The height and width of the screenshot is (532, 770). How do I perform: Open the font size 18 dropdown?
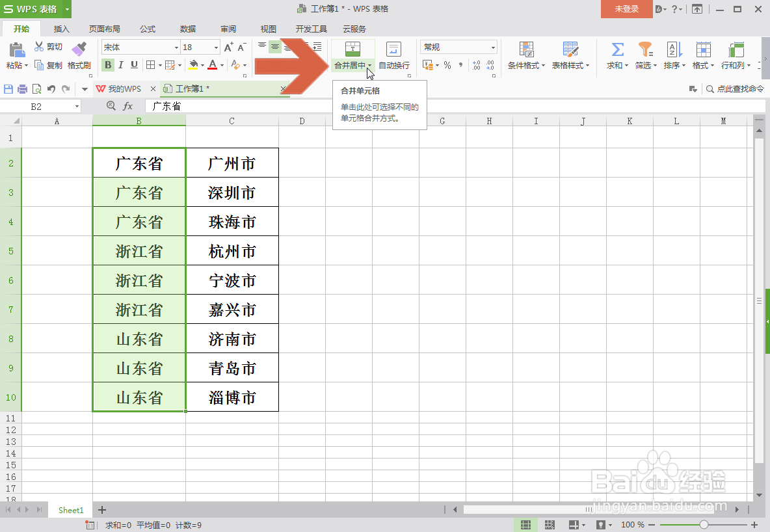pyautogui.click(x=216, y=47)
